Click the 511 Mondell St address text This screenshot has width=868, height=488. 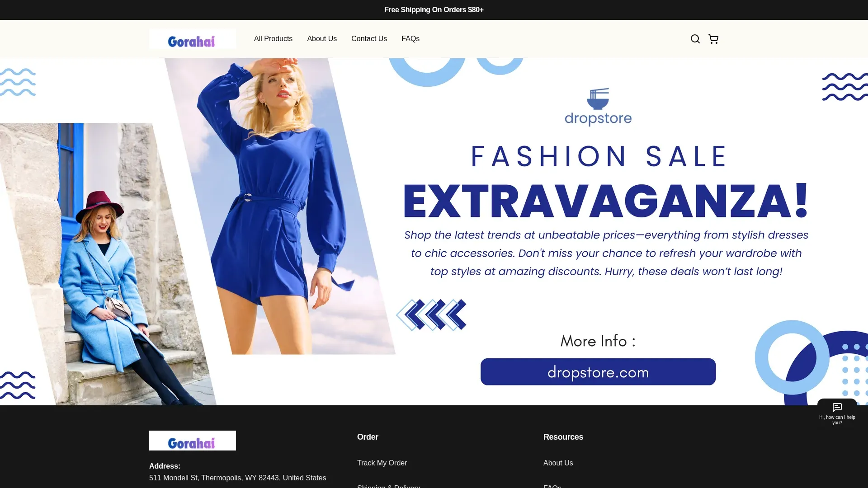tap(237, 478)
